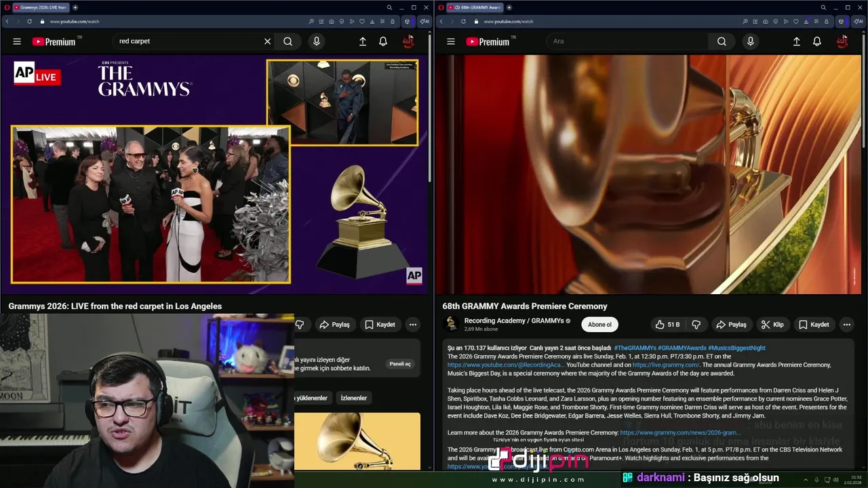Open notifications bell in the right window
Viewport: 868px width, 488px height.
(x=817, y=41)
